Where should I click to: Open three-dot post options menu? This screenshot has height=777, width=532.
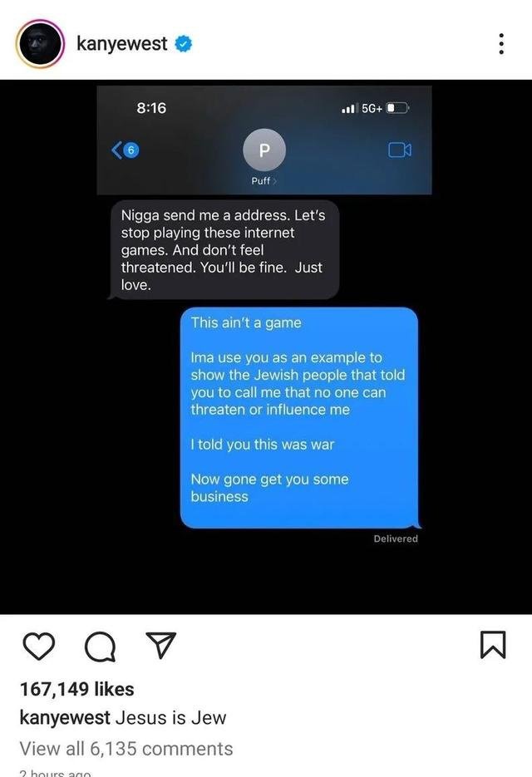(502, 43)
